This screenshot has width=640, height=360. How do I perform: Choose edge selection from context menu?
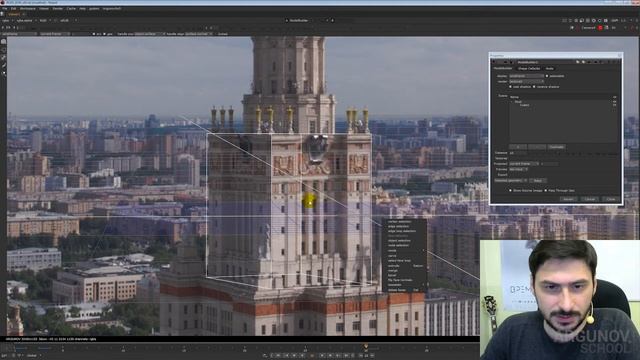click(398, 226)
